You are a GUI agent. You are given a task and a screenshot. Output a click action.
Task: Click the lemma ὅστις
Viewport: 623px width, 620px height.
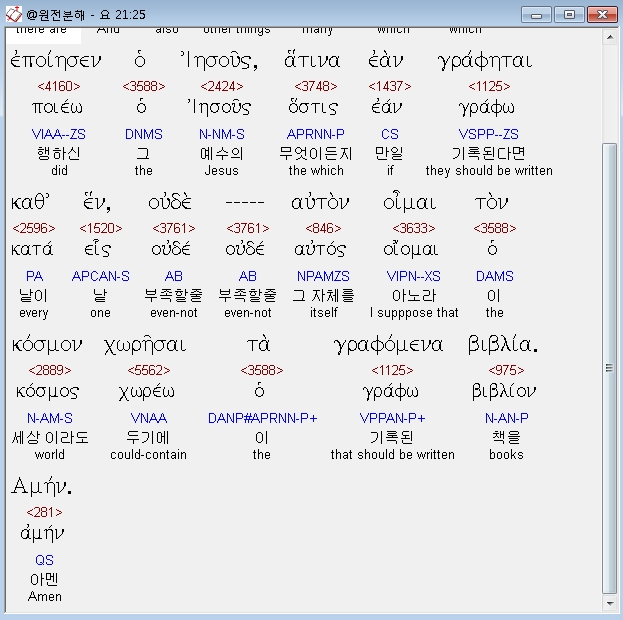(x=313, y=107)
